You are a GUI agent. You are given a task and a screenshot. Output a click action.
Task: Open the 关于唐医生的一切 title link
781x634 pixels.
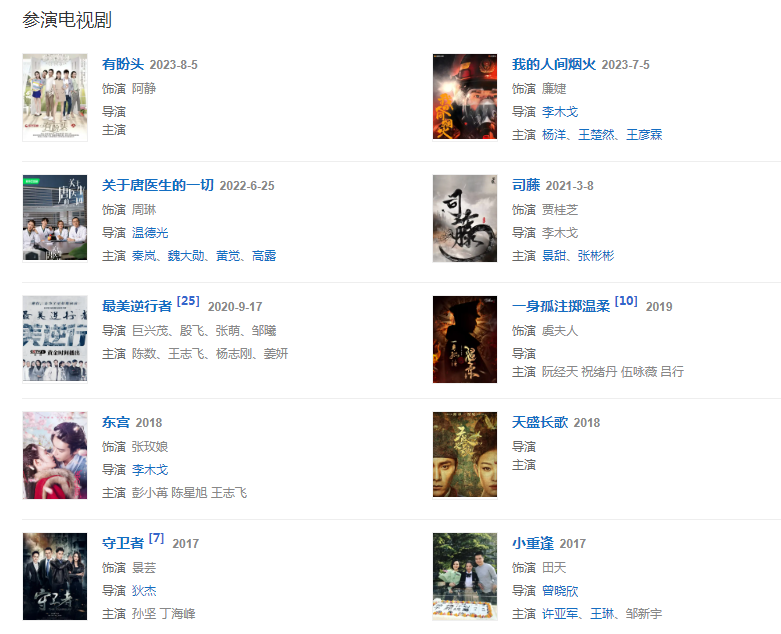(157, 185)
